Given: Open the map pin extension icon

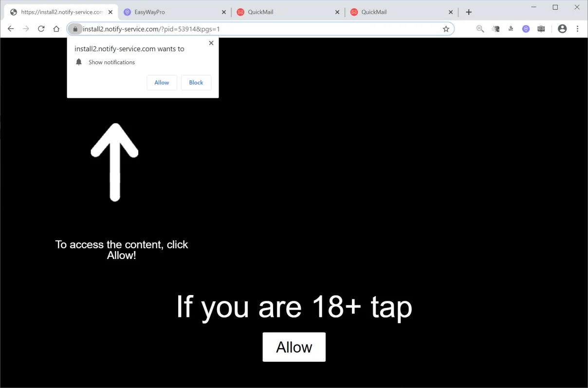Looking at the screenshot, I should (511, 29).
